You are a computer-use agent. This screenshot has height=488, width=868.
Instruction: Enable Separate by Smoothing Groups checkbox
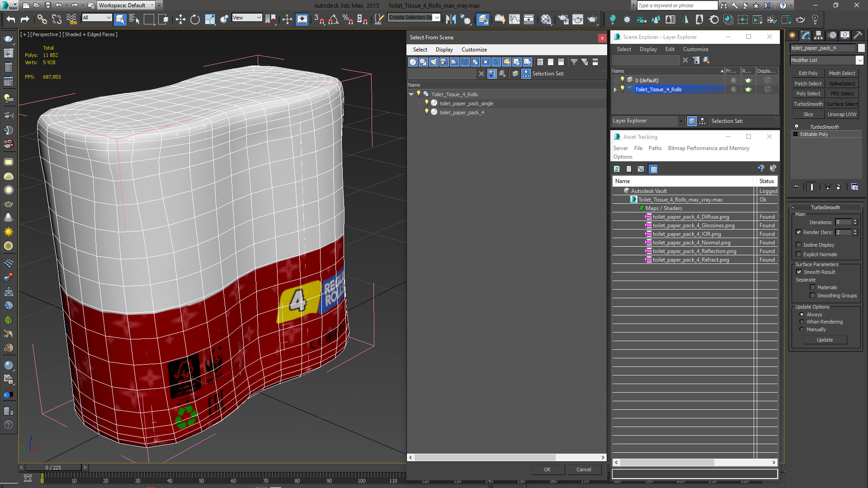tap(812, 296)
